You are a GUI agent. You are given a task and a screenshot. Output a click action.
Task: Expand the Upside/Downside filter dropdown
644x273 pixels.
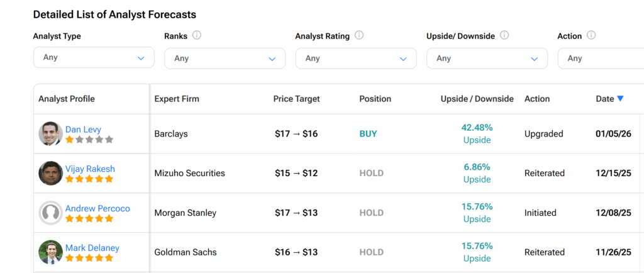point(487,58)
